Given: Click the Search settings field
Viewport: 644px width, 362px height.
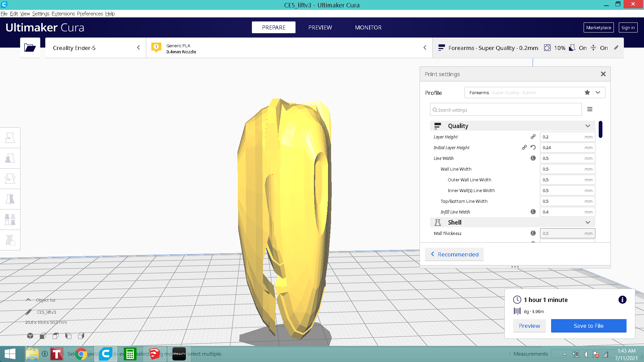Looking at the screenshot, I should tap(506, 110).
